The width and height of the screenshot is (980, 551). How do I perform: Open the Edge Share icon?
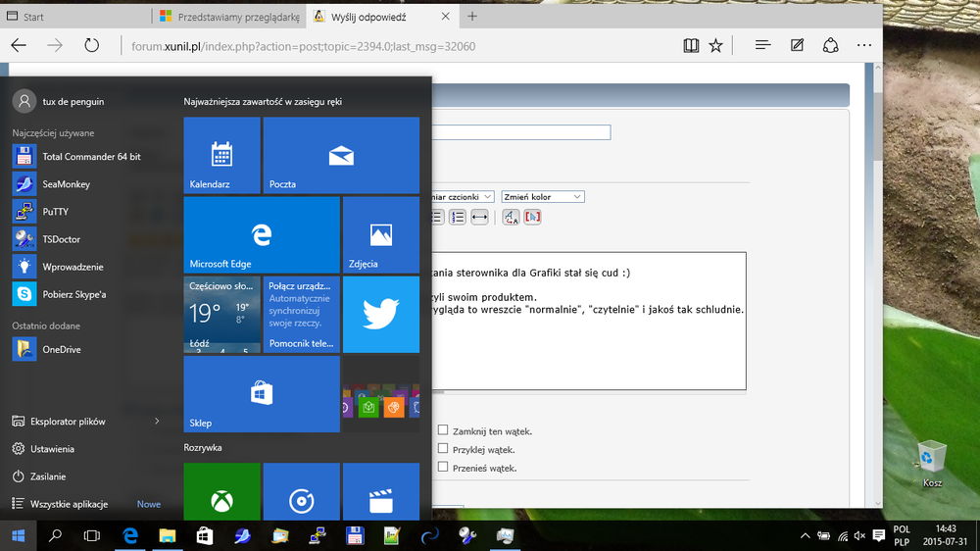[x=831, y=46]
